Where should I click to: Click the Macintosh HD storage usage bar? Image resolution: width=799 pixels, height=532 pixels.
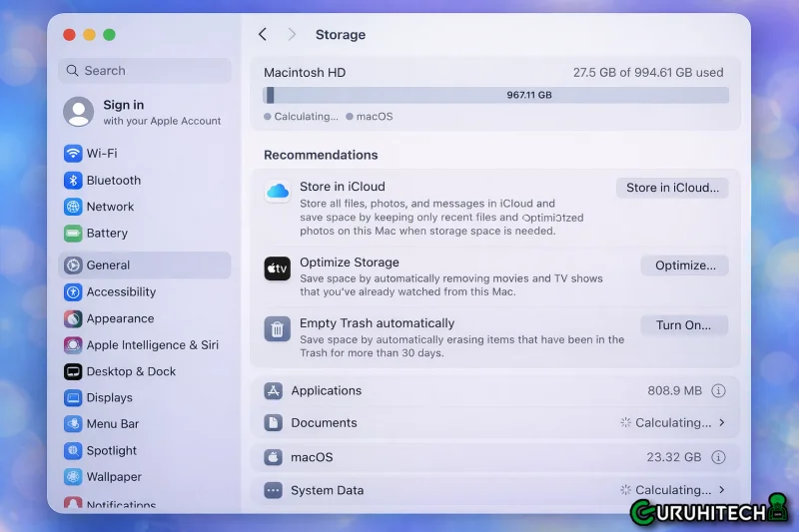(x=495, y=95)
